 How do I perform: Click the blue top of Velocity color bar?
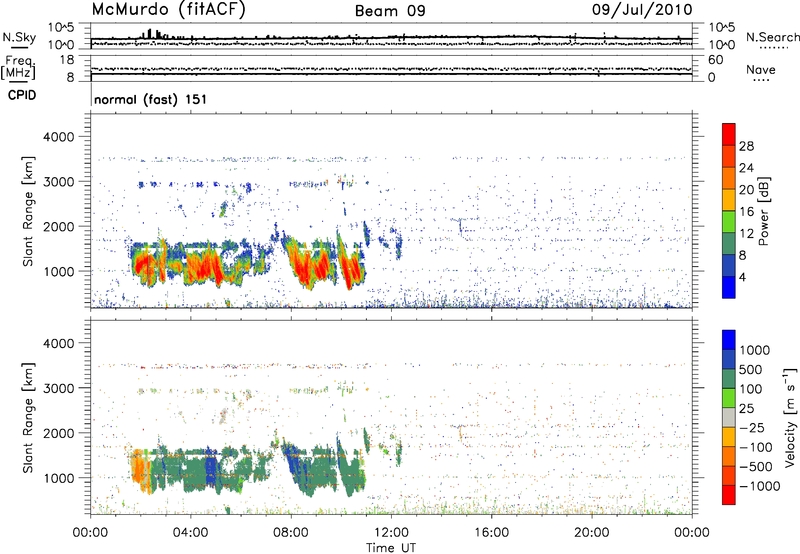click(729, 340)
